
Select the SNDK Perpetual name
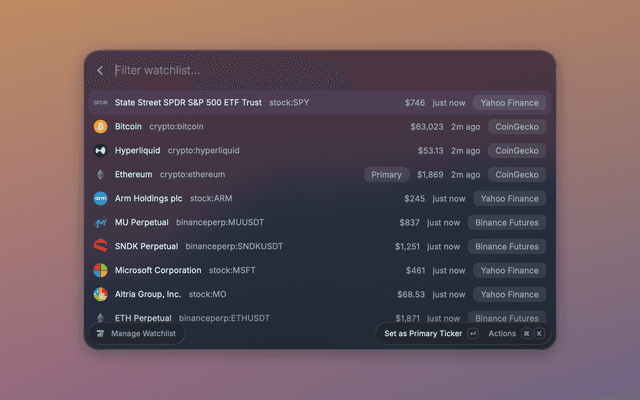147,246
